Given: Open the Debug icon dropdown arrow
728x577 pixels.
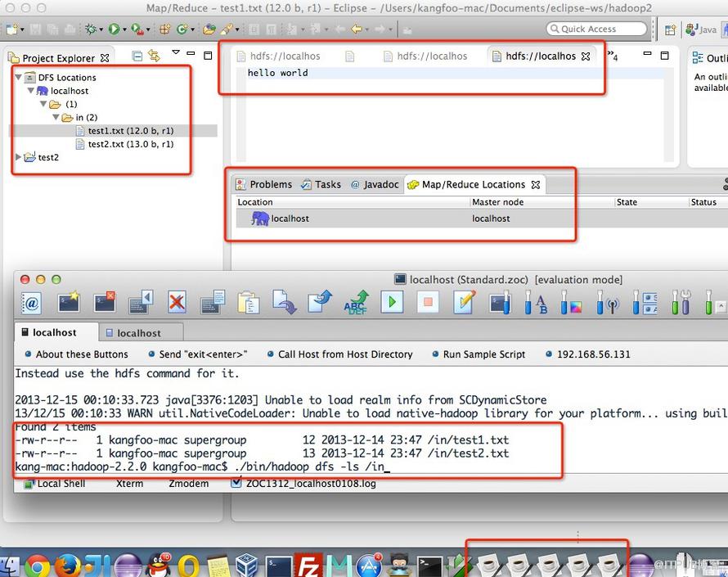Looking at the screenshot, I should point(101,29).
